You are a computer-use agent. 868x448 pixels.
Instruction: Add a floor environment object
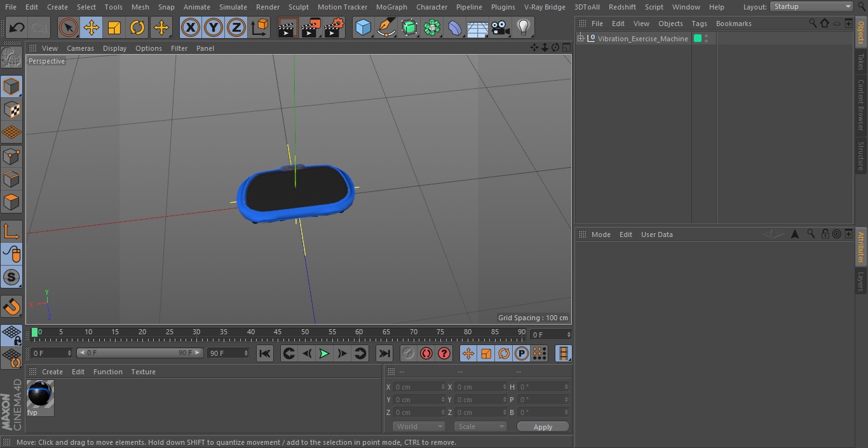point(478,27)
